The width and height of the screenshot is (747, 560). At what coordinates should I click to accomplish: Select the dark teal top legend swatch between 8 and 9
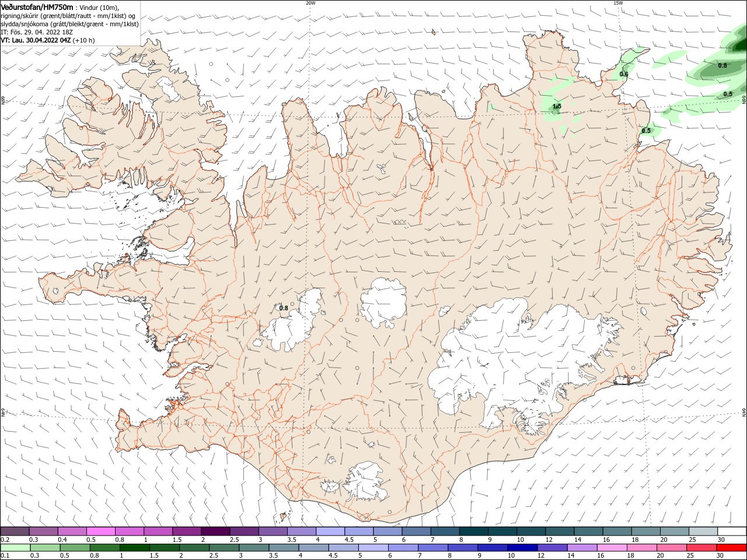click(x=474, y=531)
